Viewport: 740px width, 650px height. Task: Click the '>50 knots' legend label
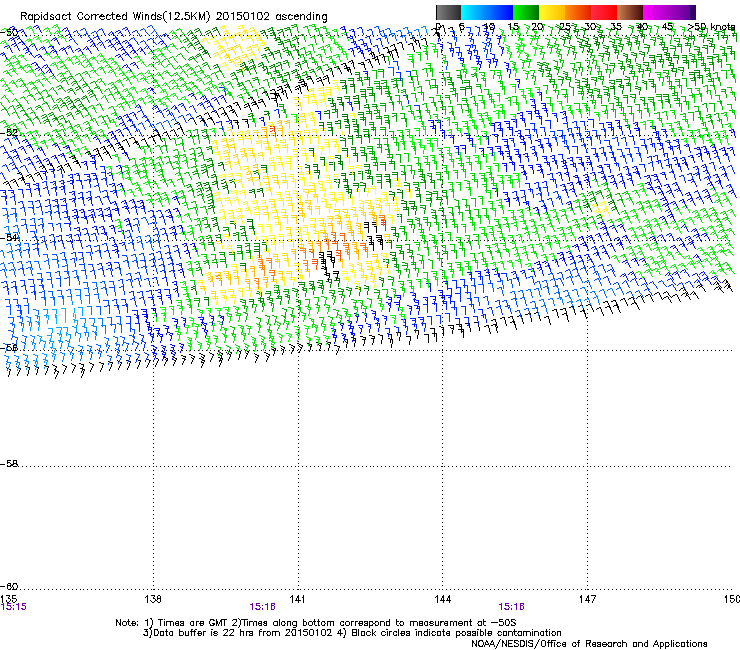711,27
